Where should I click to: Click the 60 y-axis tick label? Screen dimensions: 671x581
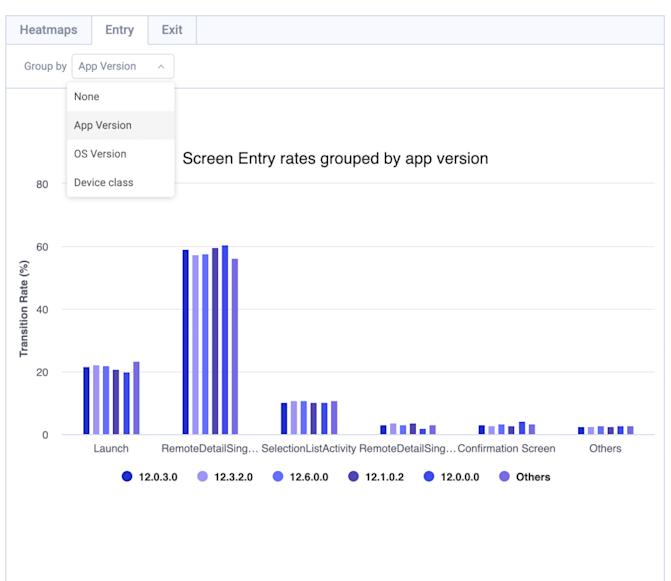pos(42,247)
